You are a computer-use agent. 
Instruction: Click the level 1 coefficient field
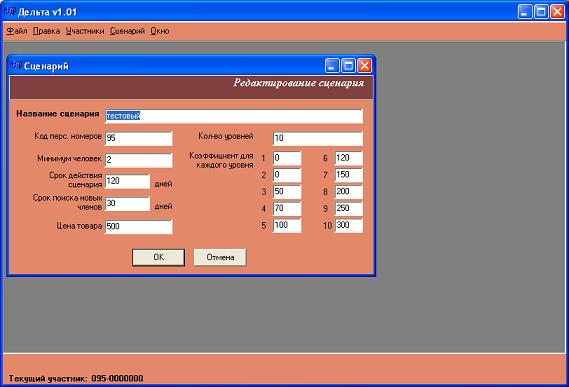tap(287, 158)
